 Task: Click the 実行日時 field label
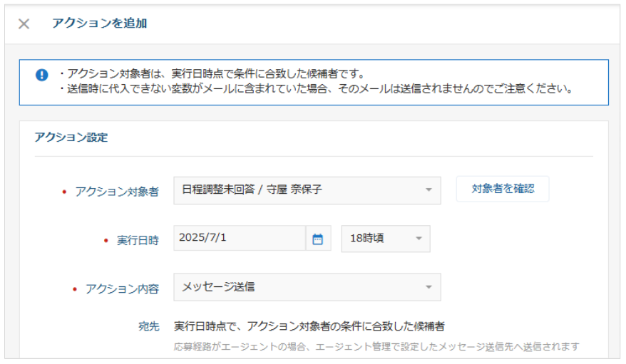point(138,240)
